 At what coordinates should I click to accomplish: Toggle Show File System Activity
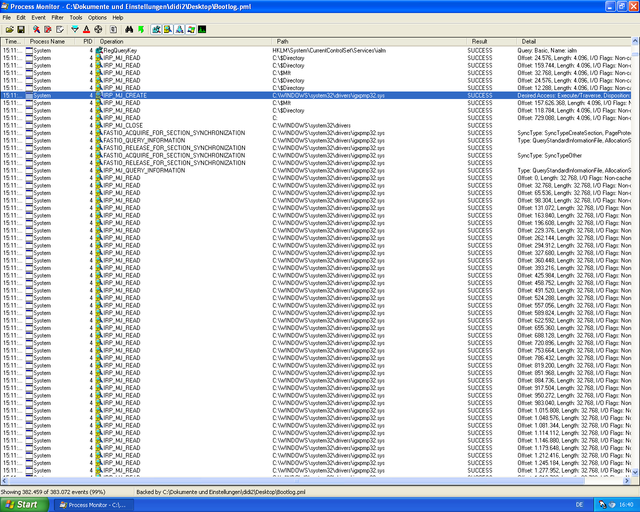168,29
